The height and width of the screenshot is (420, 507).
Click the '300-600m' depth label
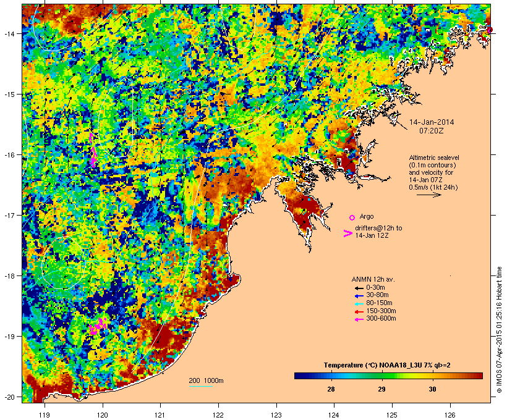click(x=381, y=319)
